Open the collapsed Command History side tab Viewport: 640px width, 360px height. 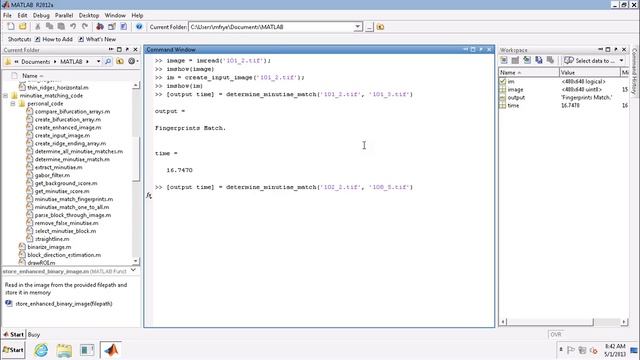pos(634,71)
